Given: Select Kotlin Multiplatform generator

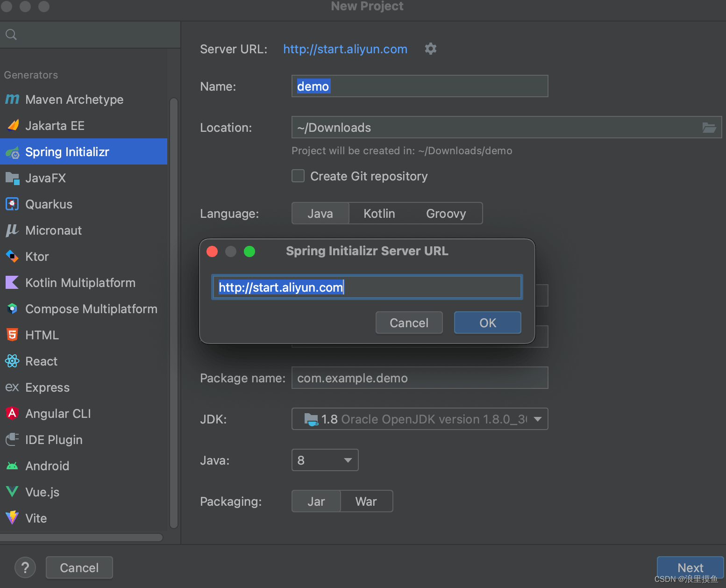Looking at the screenshot, I should tap(84, 282).
